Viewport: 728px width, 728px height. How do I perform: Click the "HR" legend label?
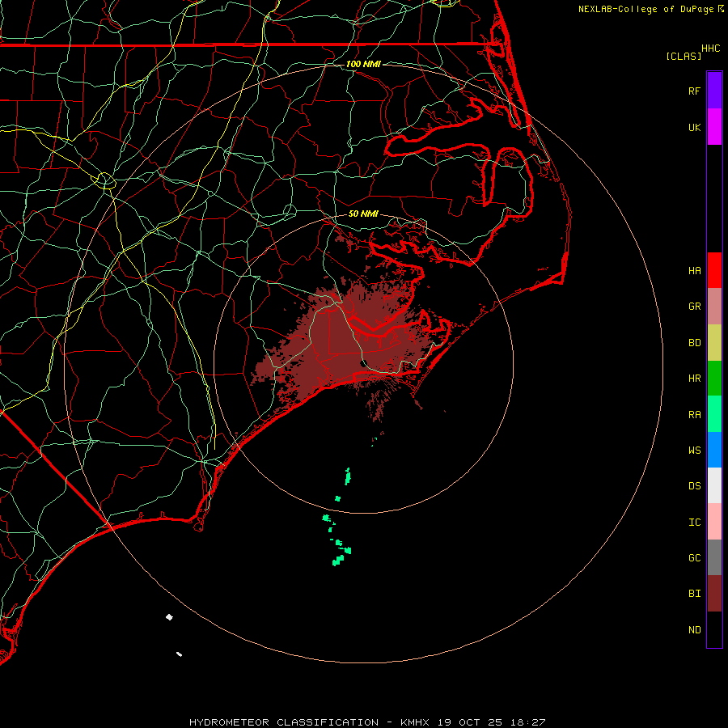point(695,379)
